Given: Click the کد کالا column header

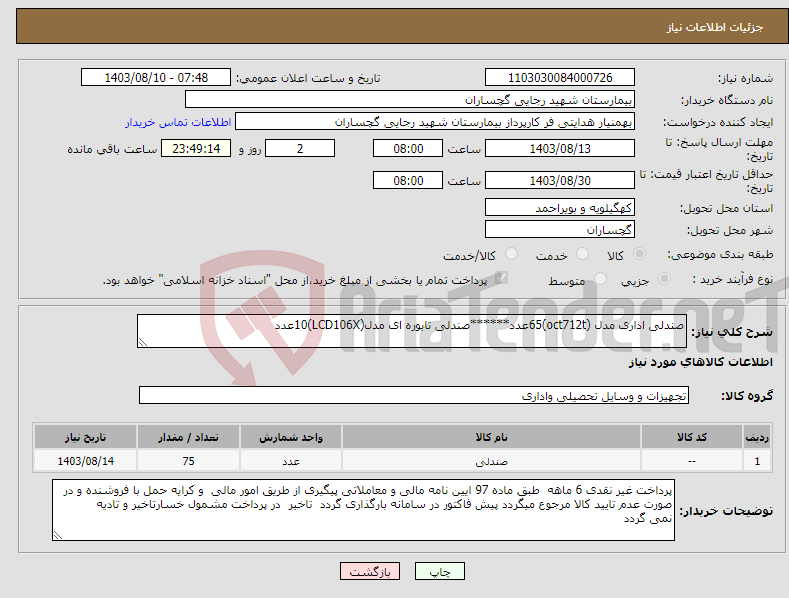Looking at the screenshot, I should click(x=692, y=437).
